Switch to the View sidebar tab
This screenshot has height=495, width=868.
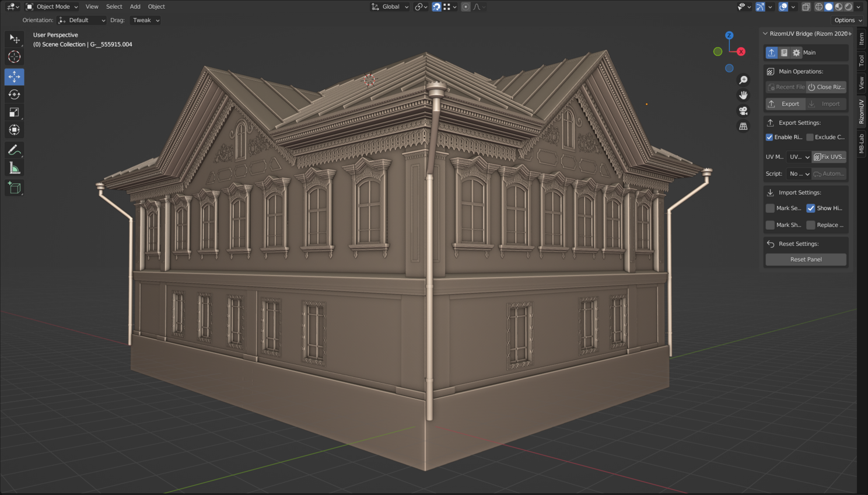[x=862, y=83]
